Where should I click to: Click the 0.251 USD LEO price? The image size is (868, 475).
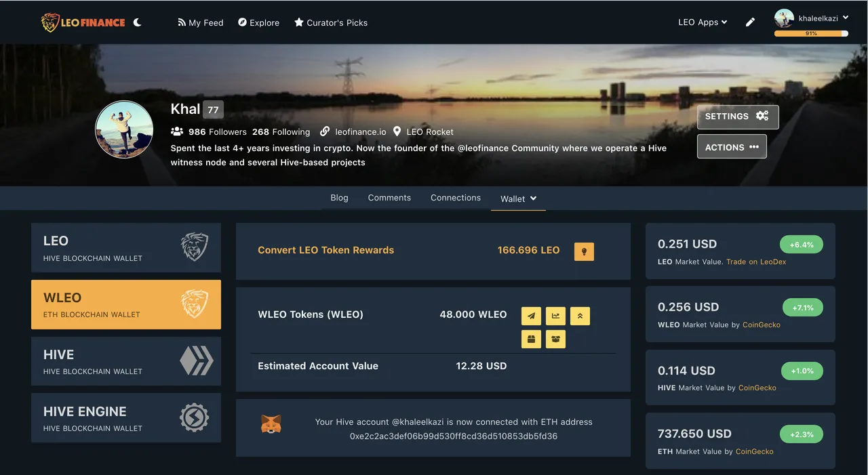pos(687,244)
